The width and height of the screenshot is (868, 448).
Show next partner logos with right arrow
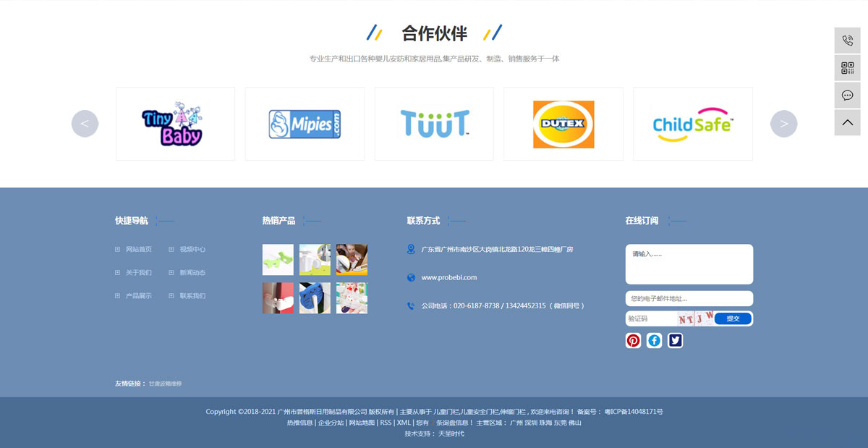(x=783, y=124)
